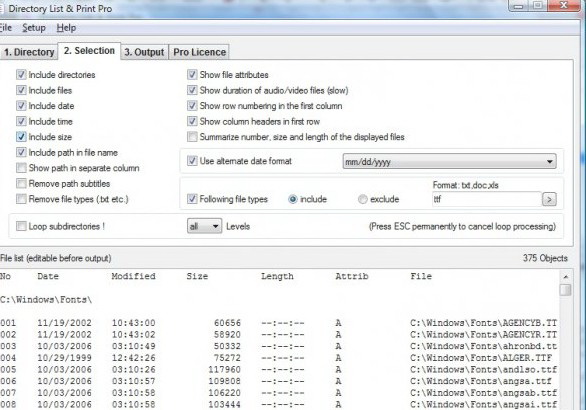Image resolution: width=586 pixels, height=410 pixels.
Task: Click file entry andlso.ttf in row 005
Action: [x=484, y=369]
